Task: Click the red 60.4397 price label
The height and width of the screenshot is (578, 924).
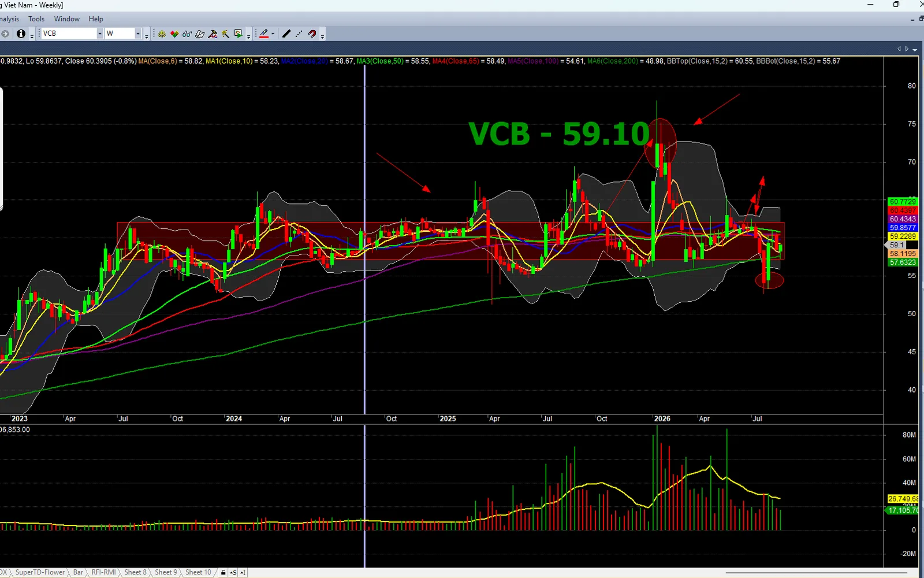Action: [x=903, y=210]
